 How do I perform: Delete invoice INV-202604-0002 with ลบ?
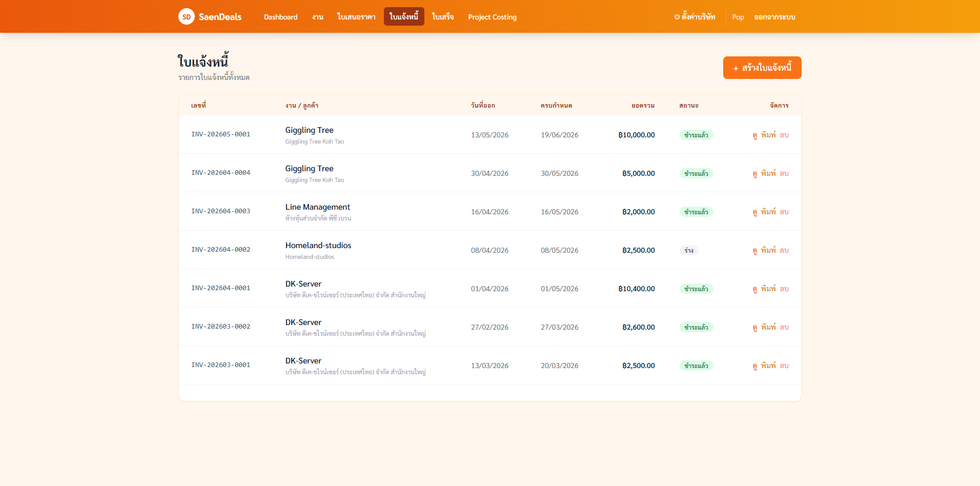coord(784,251)
